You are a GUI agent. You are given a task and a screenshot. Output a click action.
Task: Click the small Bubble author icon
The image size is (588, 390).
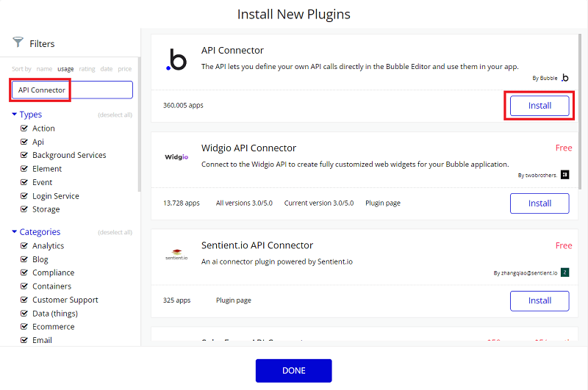click(564, 78)
